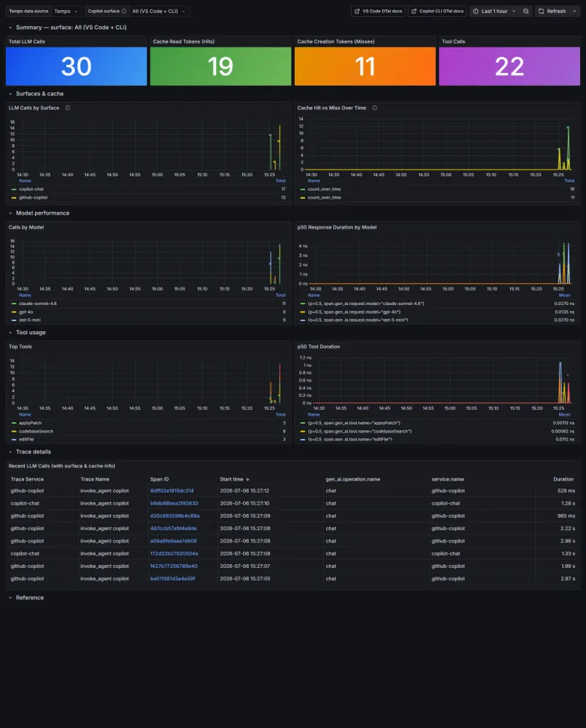This screenshot has height=728, width=586.
Task: Open the Tempo data source dropdown
Action: coord(66,11)
